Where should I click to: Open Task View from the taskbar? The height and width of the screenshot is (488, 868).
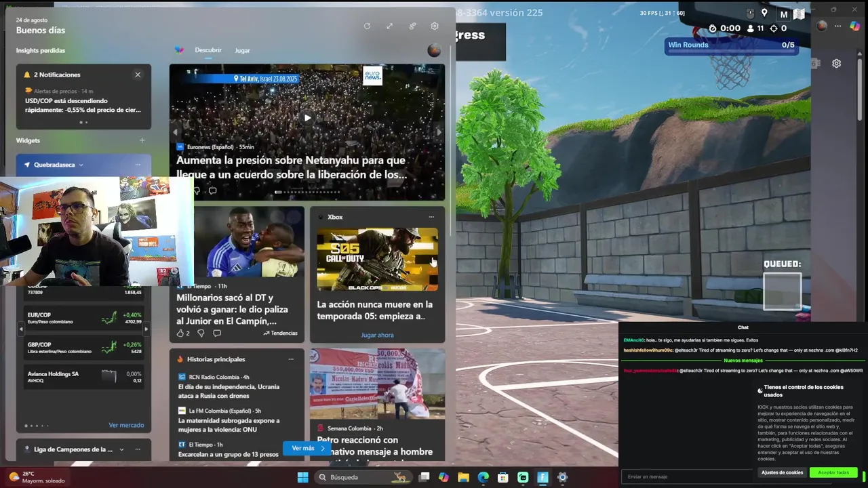424,477
